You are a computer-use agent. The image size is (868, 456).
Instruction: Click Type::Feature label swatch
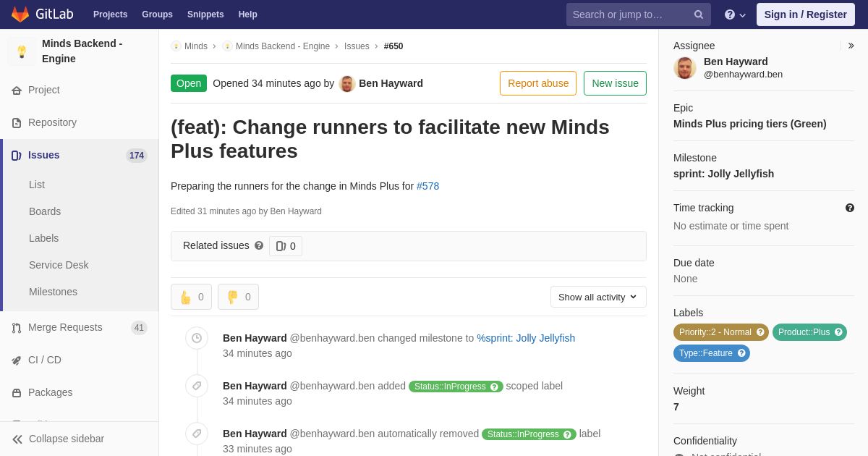[x=711, y=353]
